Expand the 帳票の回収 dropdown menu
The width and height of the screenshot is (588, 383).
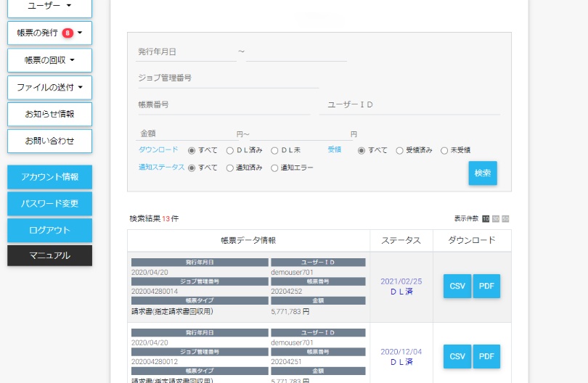point(49,60)
